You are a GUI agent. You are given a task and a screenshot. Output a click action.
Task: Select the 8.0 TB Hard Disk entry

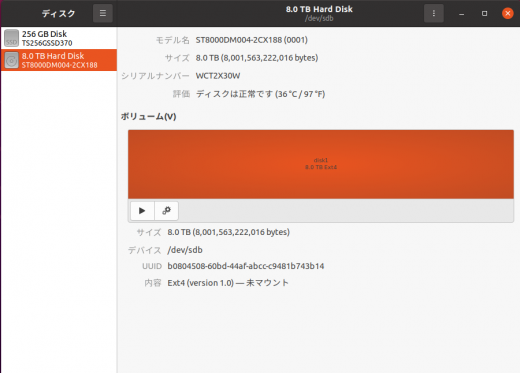[59, 60]
